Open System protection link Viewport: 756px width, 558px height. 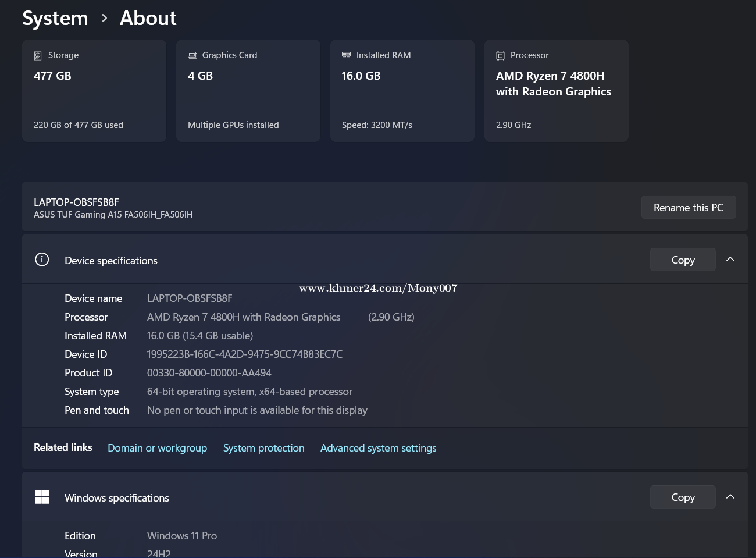263,448
